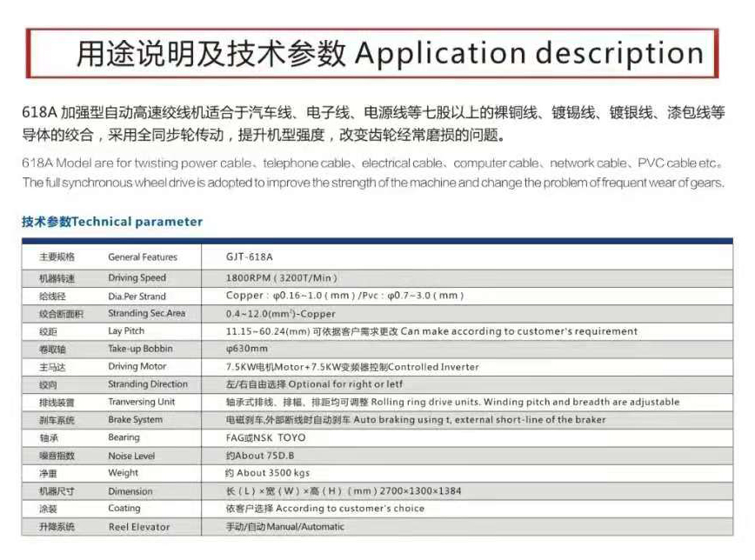Viewport: 755px width, 560px height.
Task: Click the Take-up Bobbin φ630mm value
Action: click(247, 349)
